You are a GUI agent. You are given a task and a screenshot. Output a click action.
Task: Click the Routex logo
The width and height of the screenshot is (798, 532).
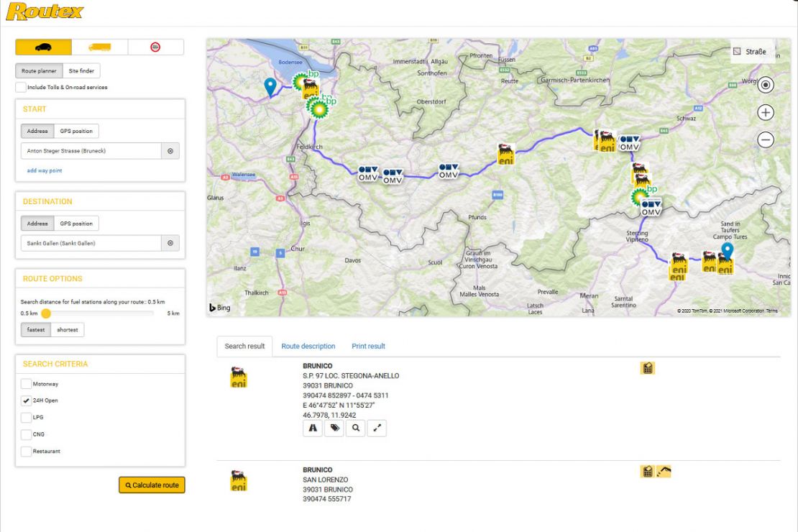(x=45, y=12)
